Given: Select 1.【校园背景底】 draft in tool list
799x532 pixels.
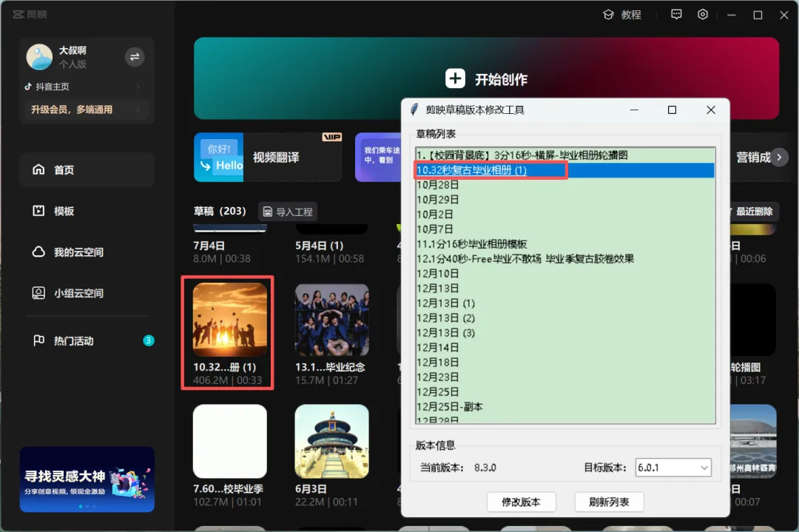Looking at the screenshot, I should coord(565,155).
